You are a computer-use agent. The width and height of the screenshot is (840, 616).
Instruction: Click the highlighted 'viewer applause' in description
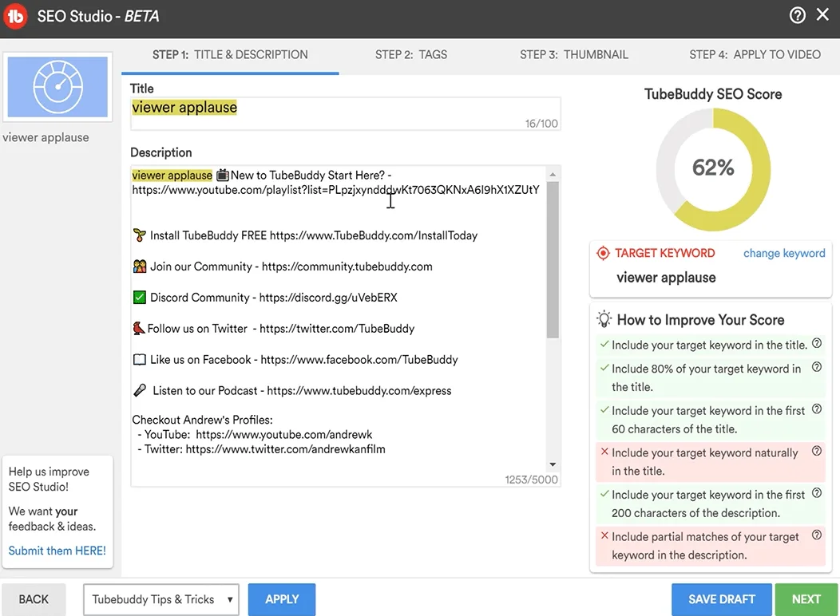pos(172,175)
